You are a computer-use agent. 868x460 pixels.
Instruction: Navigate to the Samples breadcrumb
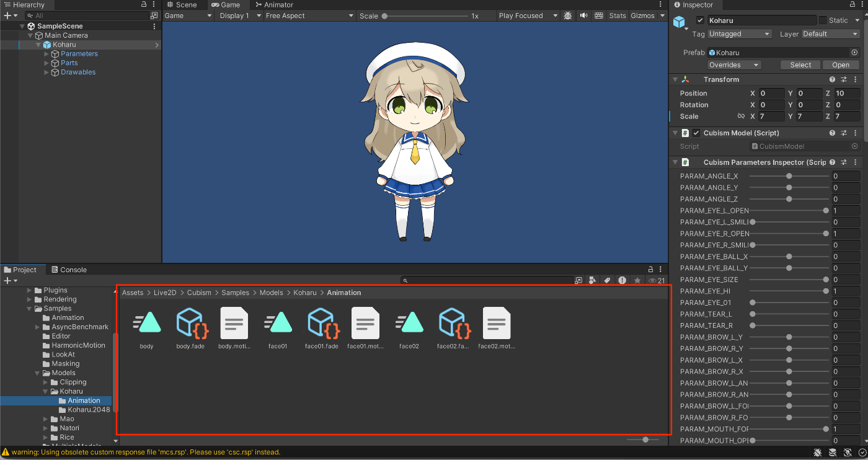pyautogui.click(x=235, y=293)
